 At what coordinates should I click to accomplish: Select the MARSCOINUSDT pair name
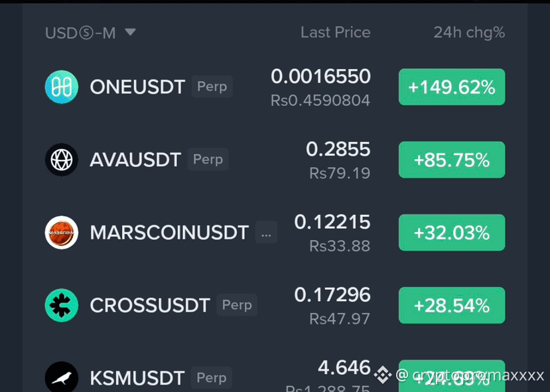point(169,232)
